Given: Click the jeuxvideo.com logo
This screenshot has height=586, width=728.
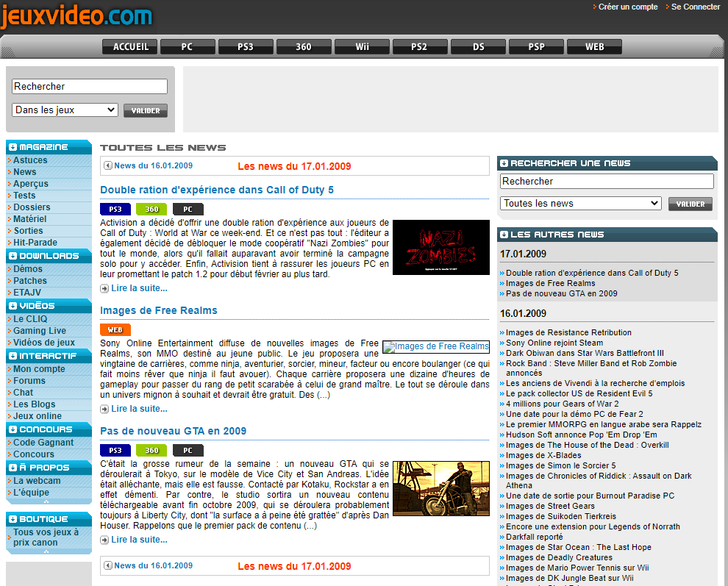Looking at the screenshot, I should click(x=76, y=17).
